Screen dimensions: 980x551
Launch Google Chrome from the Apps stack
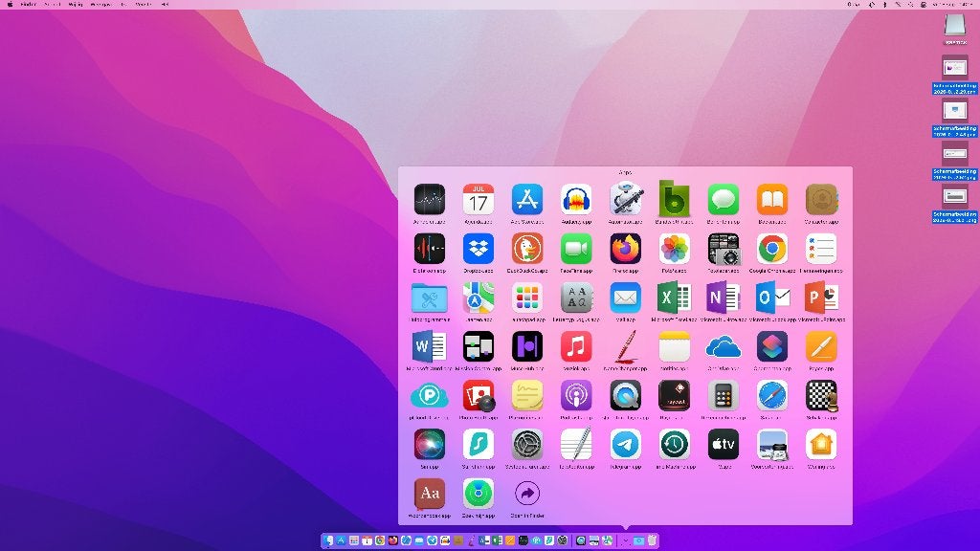pyautogui.click(x=772, y=249)
